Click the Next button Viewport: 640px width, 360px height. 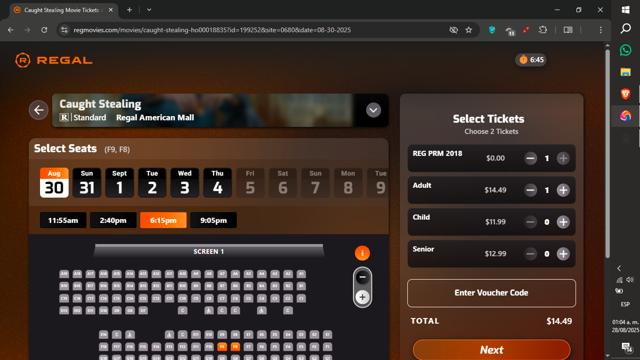coord(491,350)
